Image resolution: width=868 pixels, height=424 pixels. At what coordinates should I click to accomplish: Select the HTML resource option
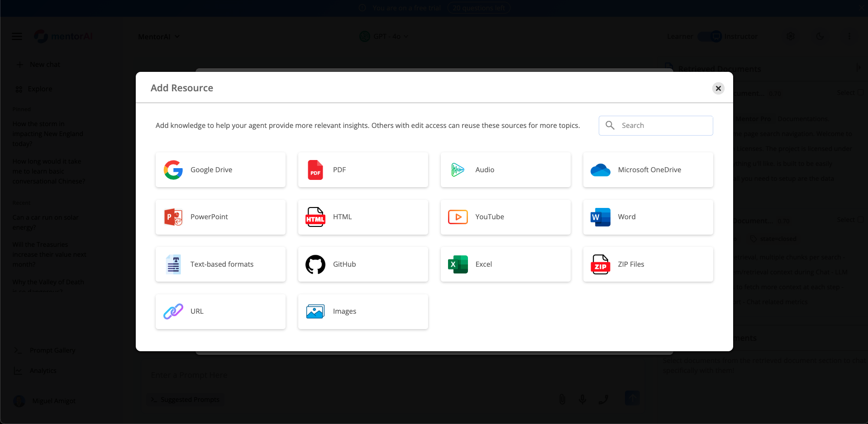(363, 217)
